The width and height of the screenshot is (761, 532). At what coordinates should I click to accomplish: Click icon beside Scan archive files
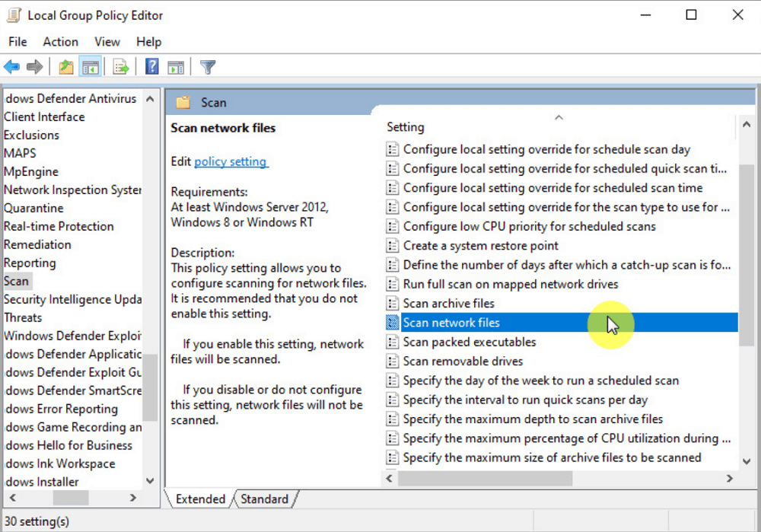(392, 304)
